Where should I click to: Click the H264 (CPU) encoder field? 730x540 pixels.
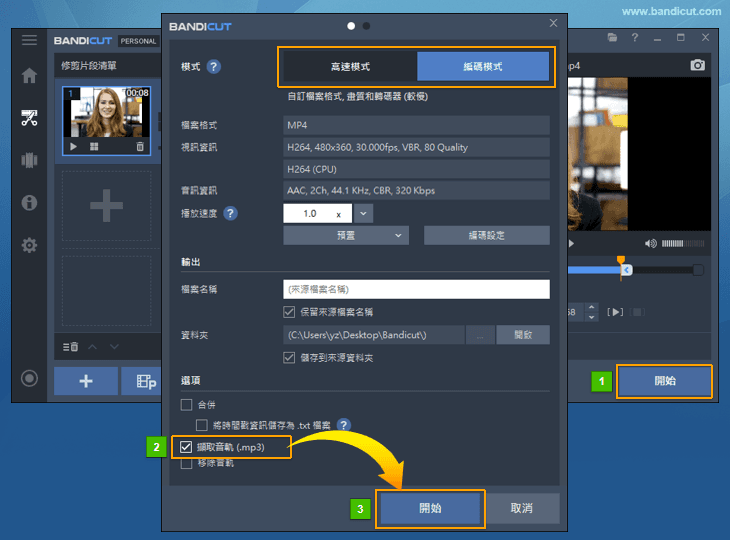coord(416,169)
